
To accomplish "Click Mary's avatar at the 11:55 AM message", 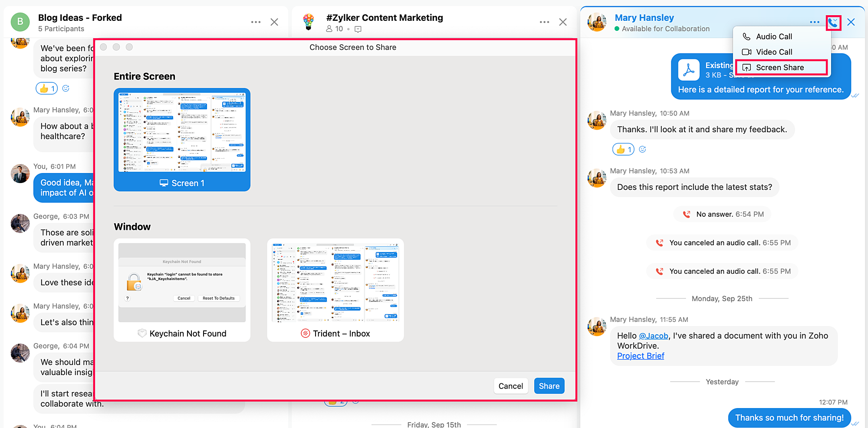I will (597, 327).
